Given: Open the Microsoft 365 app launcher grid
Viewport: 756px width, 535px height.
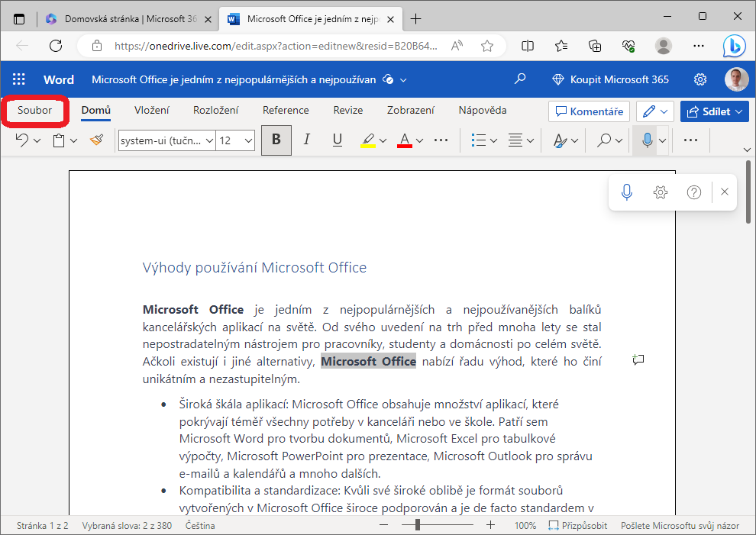Looking at the screenshot, I should pos(19,79).
